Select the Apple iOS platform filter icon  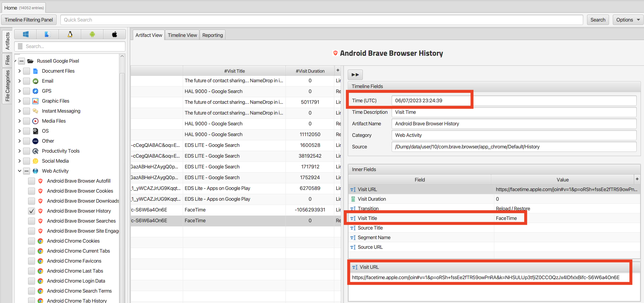point(114,34)
